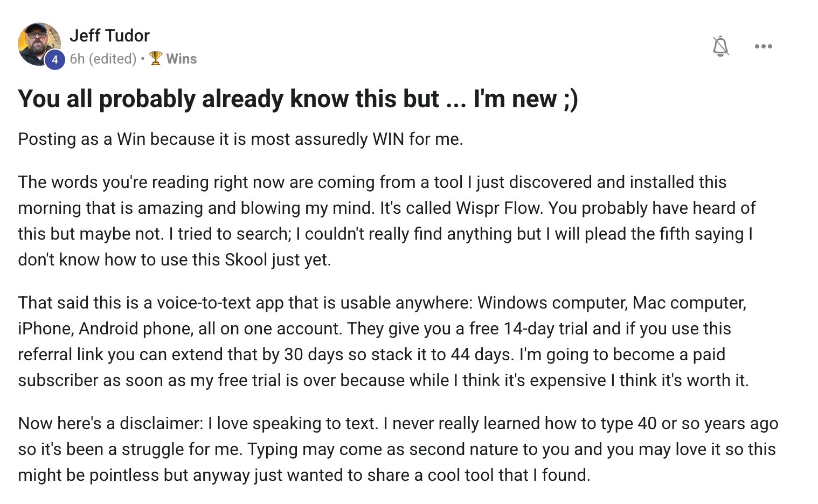Click the paragraph starting "The words you're reading"
Screen dimensions: 818x504
[387, 221]
